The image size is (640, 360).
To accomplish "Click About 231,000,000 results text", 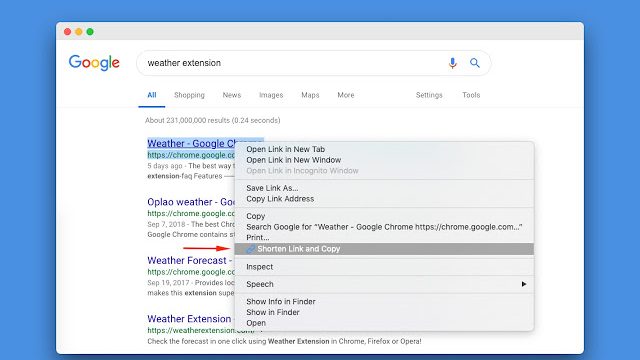I will [x=213, y=120].
